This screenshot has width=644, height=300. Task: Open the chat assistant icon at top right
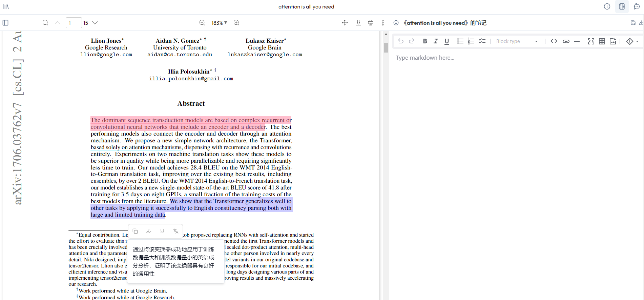point(637,7)
